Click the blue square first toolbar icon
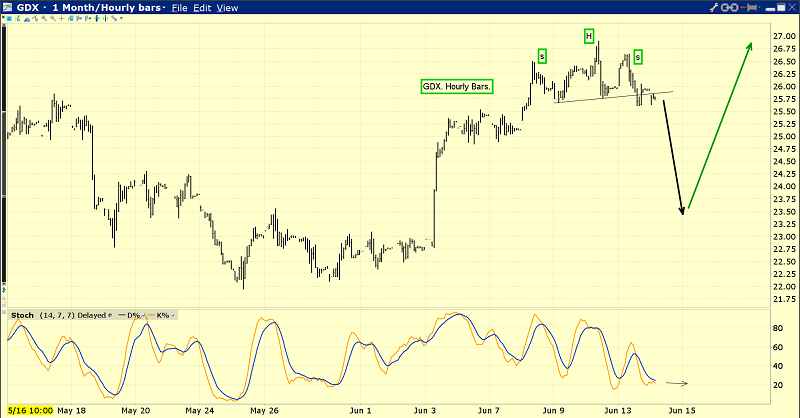This screenshot has width=800, height=418. pos(9,18)
